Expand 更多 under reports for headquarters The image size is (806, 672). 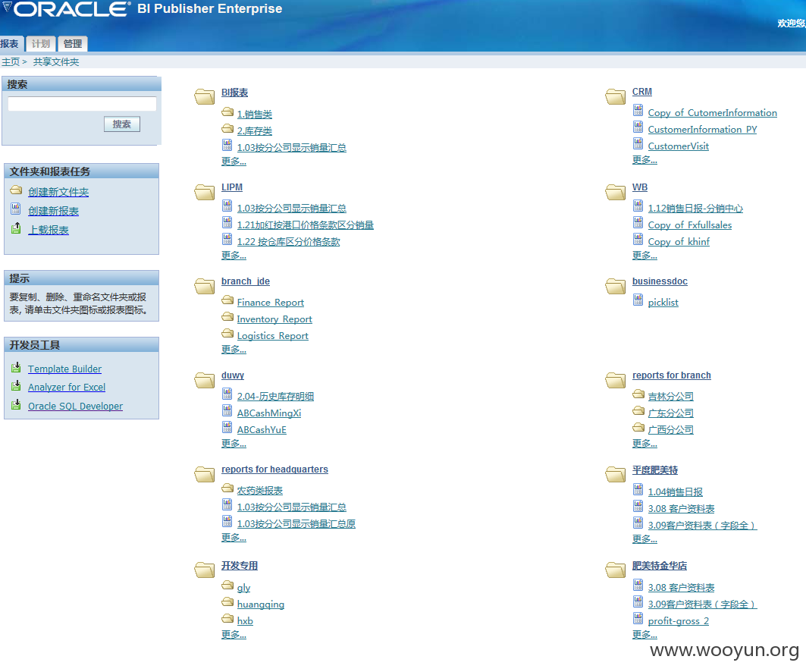[234, 538]
